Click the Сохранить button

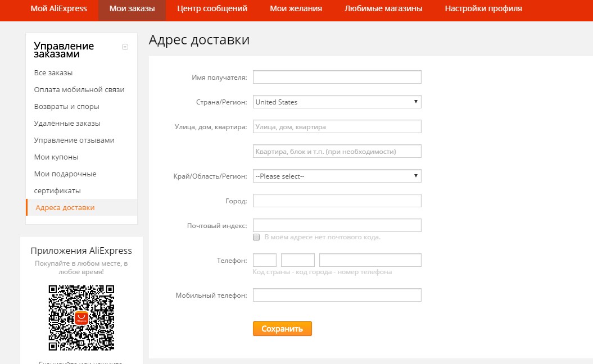(x=282, y=329)
